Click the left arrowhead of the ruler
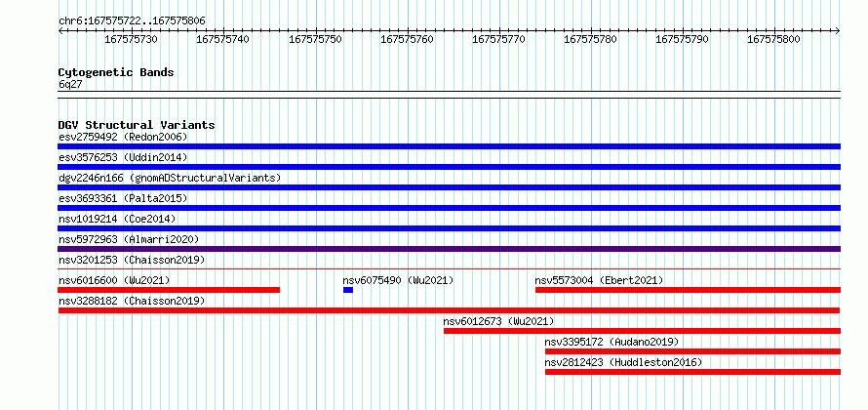Screen dimensions: 868x410 (x=60, y=31)
